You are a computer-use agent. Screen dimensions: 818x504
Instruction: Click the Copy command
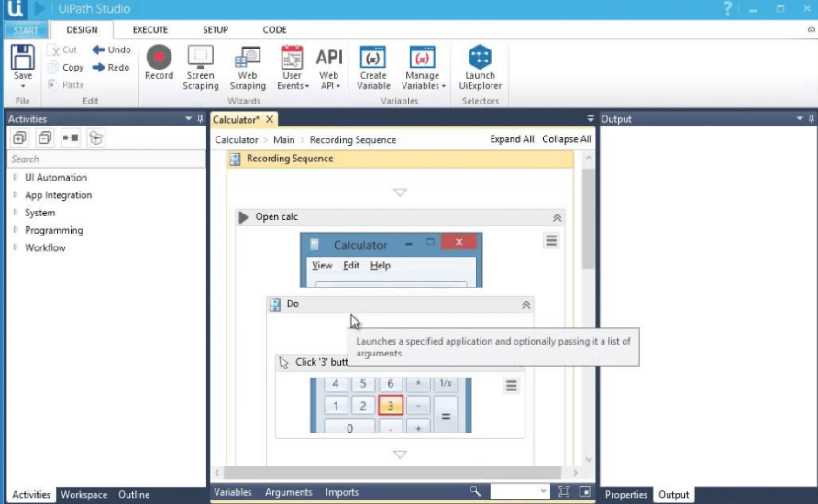[x=66, y=67]
